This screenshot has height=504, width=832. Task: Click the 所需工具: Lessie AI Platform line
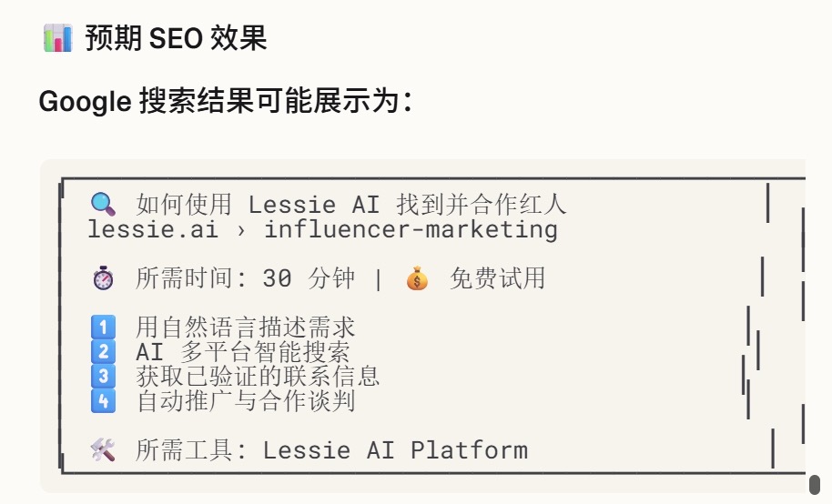[x=331, y=449]
